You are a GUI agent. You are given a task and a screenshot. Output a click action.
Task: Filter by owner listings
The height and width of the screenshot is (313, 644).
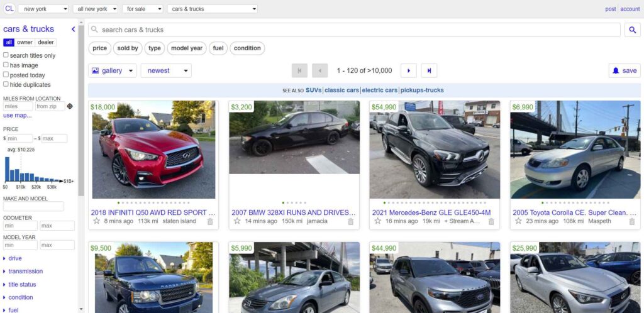pyautogui.click(x=25, y=42)
